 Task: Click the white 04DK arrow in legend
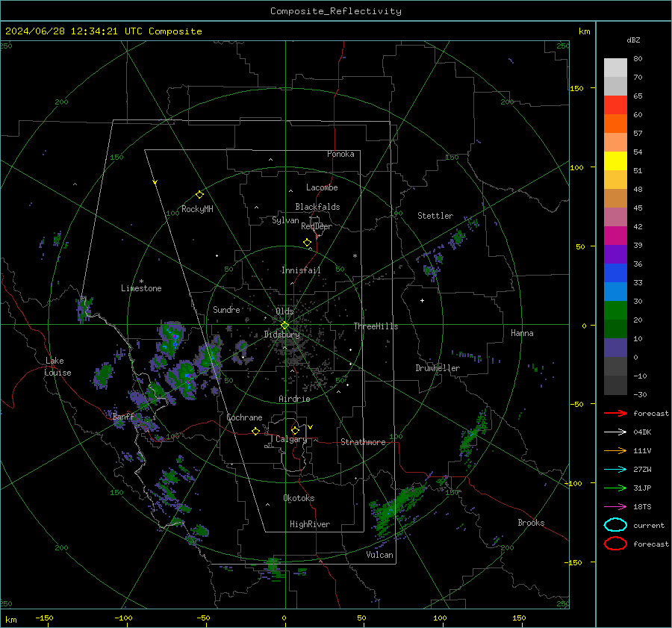pos(615,432)
